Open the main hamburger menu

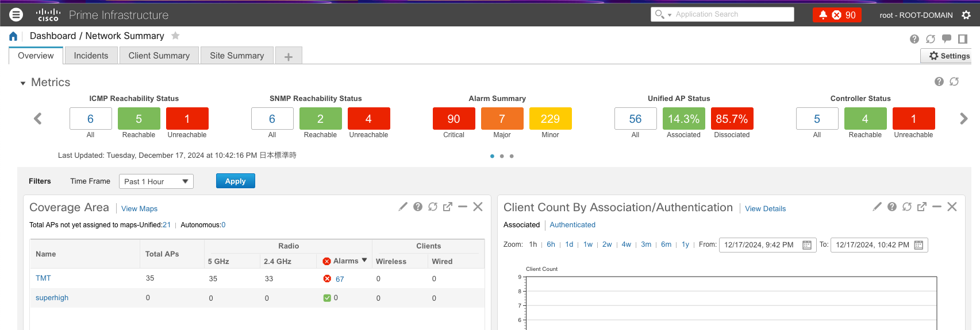pyautogui.click(x=16, y=15)
